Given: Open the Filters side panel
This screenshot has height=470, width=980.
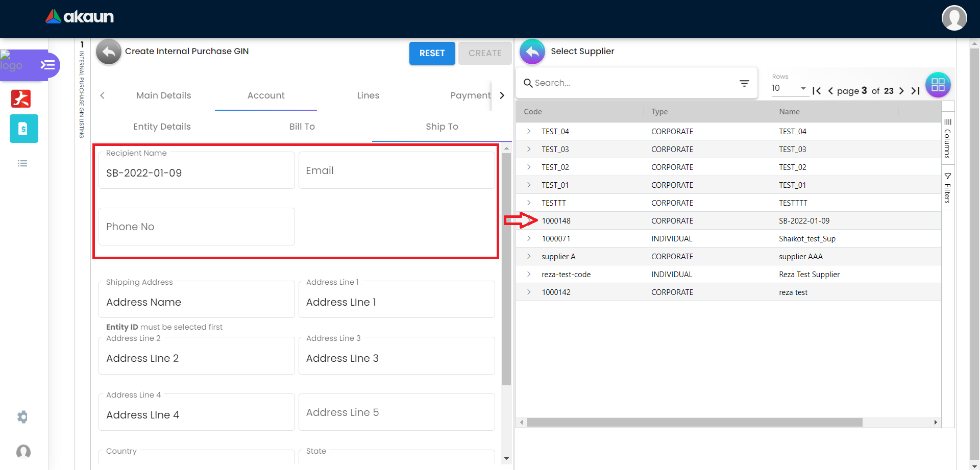Looking at the screenshot, I should [947, 188].
